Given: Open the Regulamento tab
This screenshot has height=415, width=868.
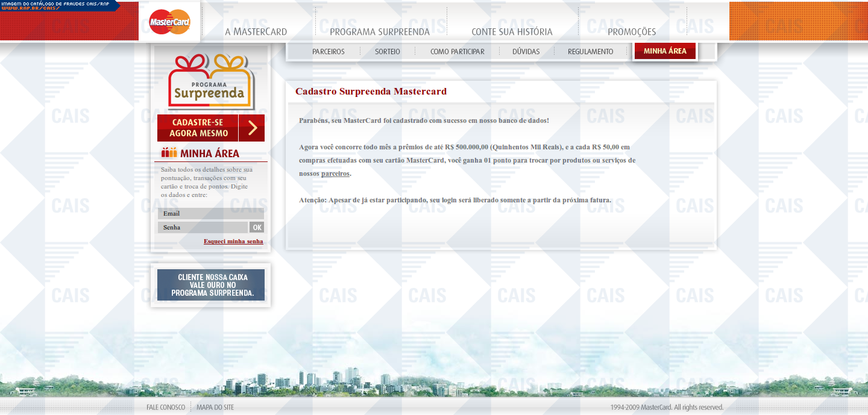Looking at the screenshot, I should 590,52.
